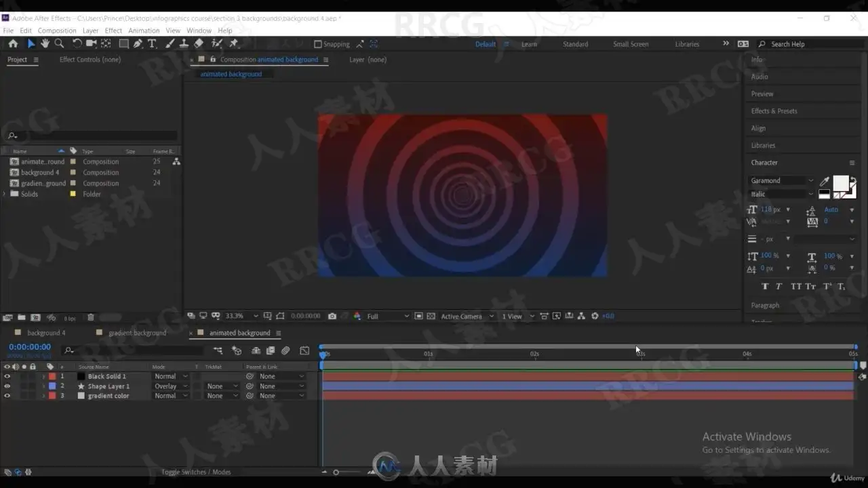Viewport: 868px width, 488px height.
Task: Toggle the transparency grid in viewer
Action: (431, 316)
